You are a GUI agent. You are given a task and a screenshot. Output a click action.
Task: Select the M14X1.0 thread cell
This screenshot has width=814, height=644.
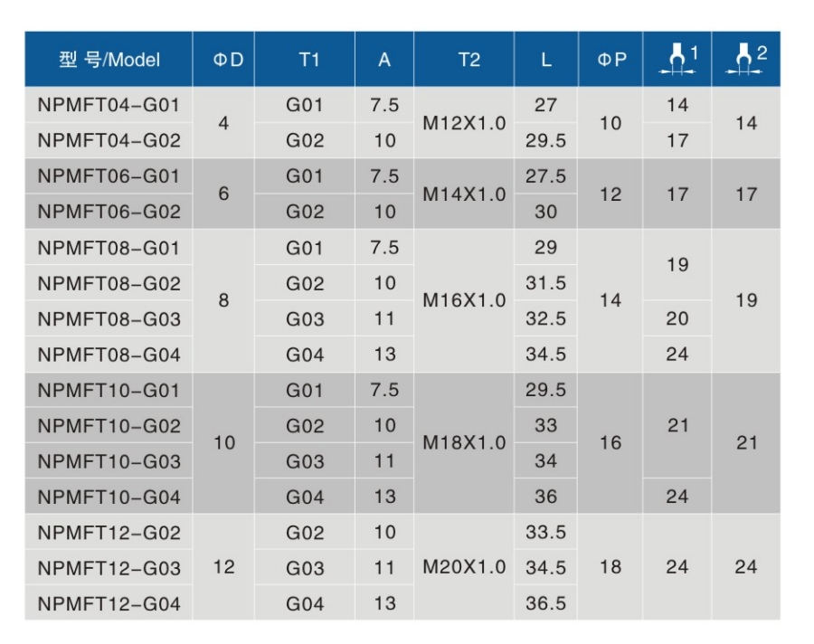[x=464, y=194]
